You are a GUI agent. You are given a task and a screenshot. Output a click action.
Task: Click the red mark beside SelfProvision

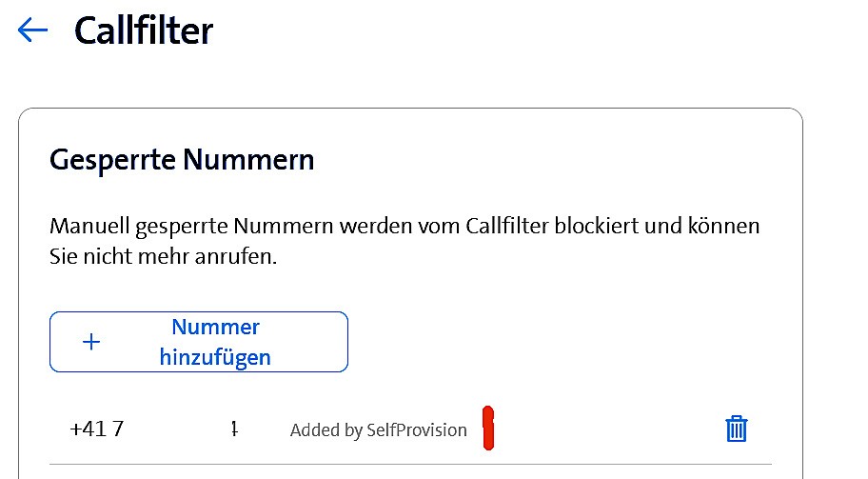[488, 428]
